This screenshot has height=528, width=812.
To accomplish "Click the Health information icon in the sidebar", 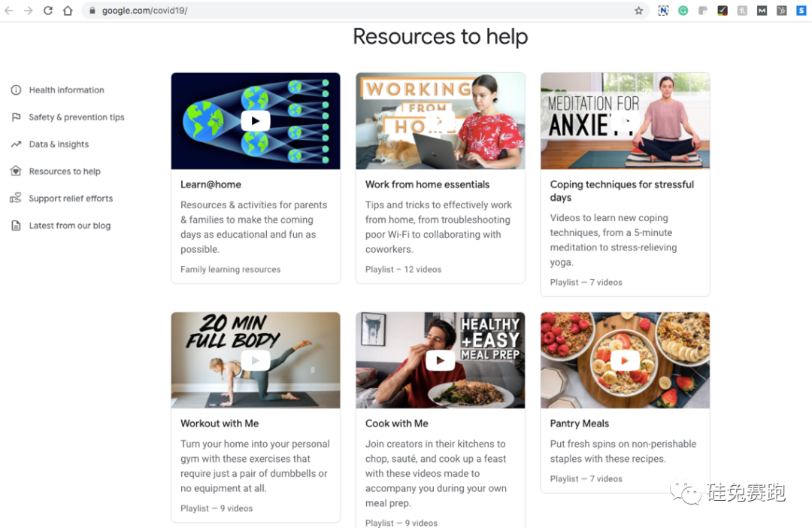I will coord(16,90).
